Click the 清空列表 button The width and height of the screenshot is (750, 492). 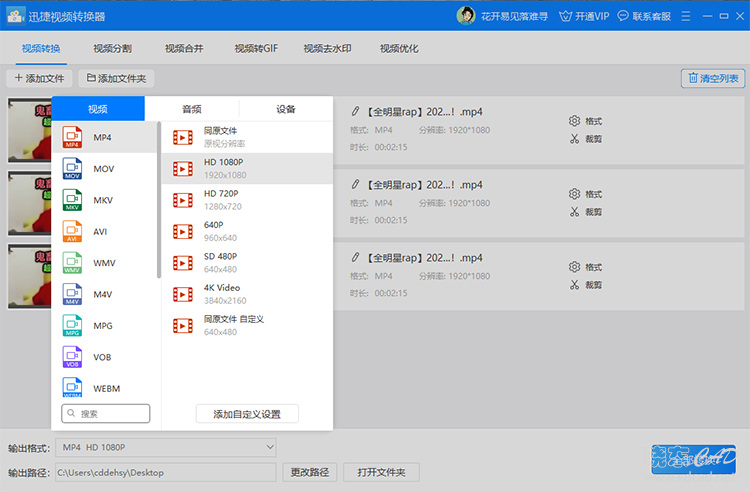713,78
